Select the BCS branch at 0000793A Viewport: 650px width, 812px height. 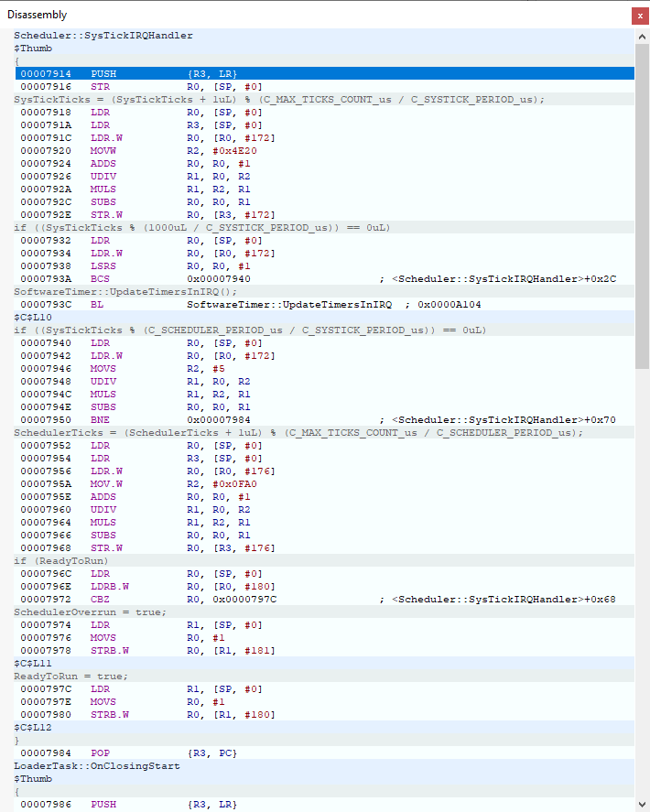tap(324, 278)
